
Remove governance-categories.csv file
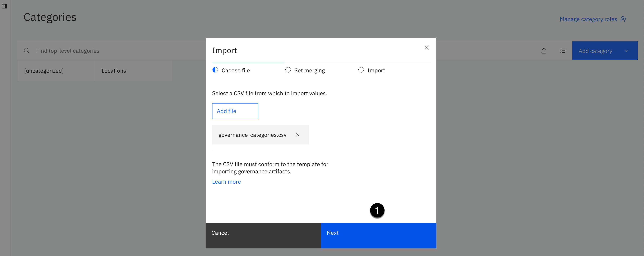[x=297, y=135]
